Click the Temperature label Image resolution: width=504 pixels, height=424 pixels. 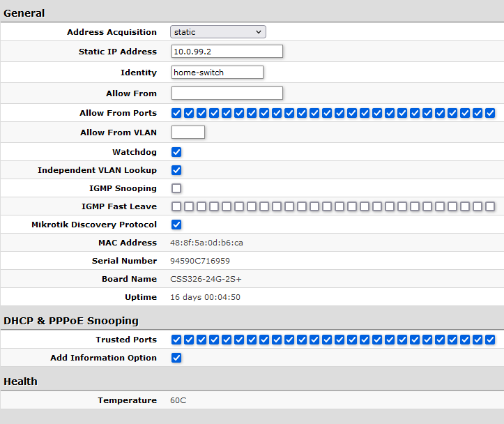(x=128, y=400)
